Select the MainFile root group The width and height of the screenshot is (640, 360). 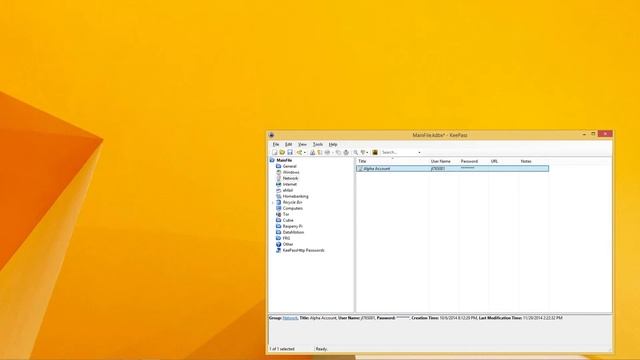284,160
